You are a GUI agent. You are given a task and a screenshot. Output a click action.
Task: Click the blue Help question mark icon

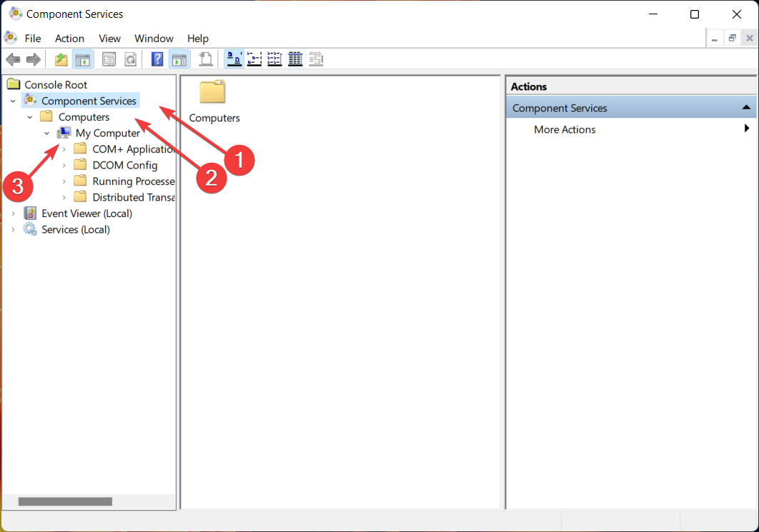[157, 59]
